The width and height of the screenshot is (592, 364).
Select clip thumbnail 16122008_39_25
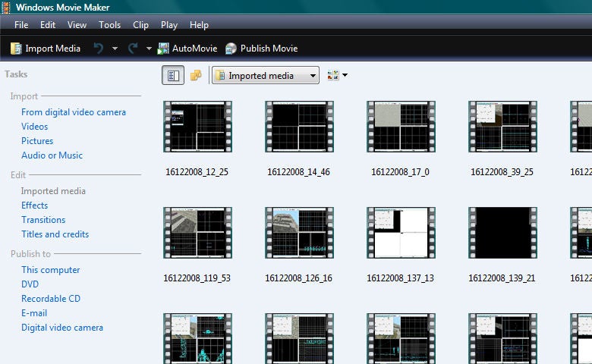[502, 127]
